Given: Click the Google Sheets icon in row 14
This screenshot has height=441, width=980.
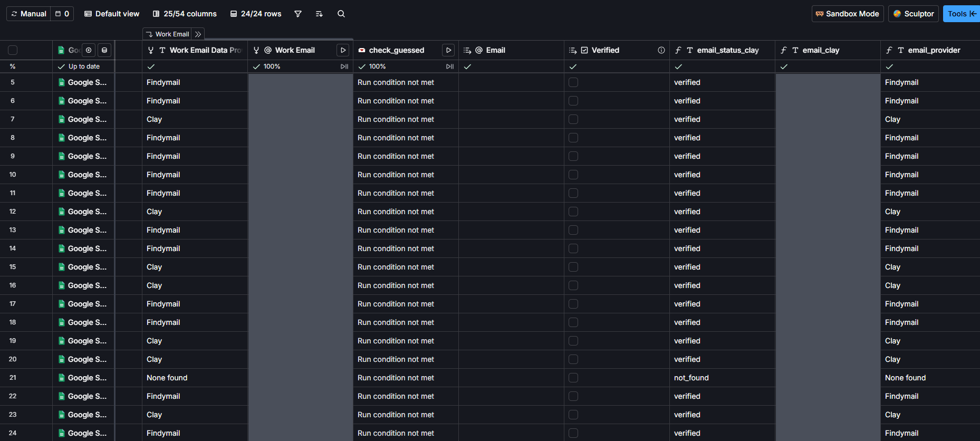Looking at the screenshot, I should [62, 248].
